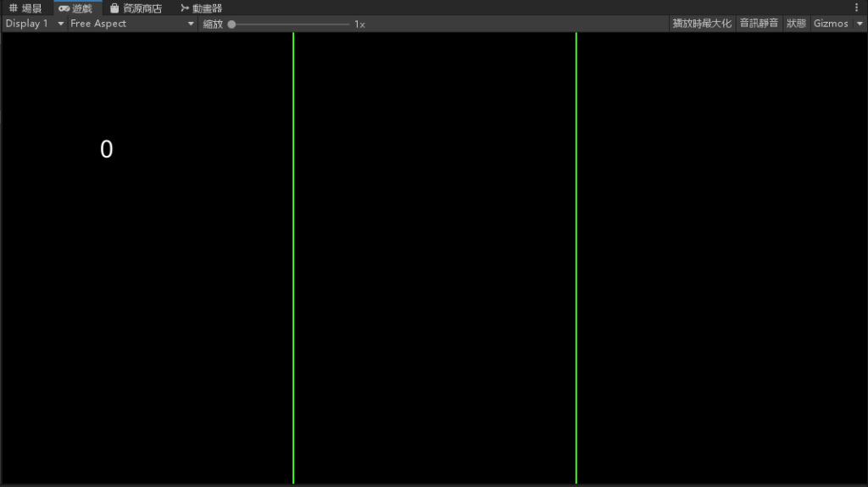The height and width of the screenshot is (487, 868).
Task: Open the three-dot panel options menu
Action: click(x=856, y=7)
